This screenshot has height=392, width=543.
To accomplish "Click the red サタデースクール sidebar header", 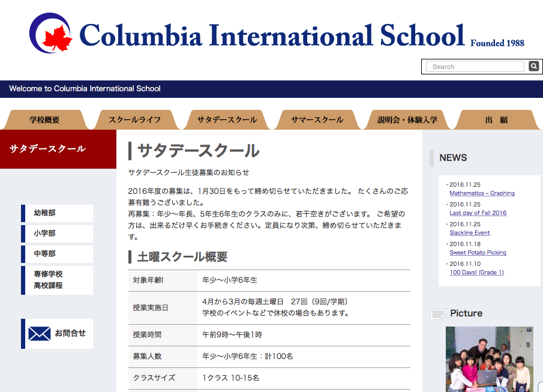I will tap(58, 149).
